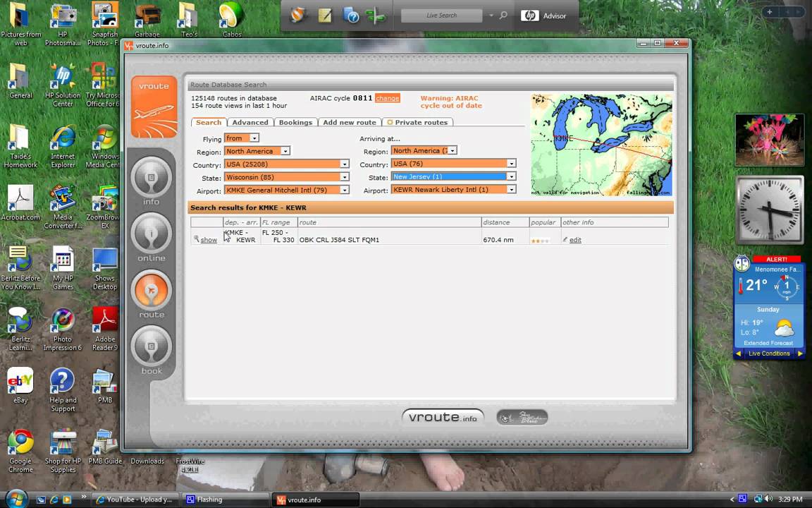The width and height of the screenshot is (812, 508).
Task: Open the HP dock Live Search dropdown arrow
Action: 491,16
